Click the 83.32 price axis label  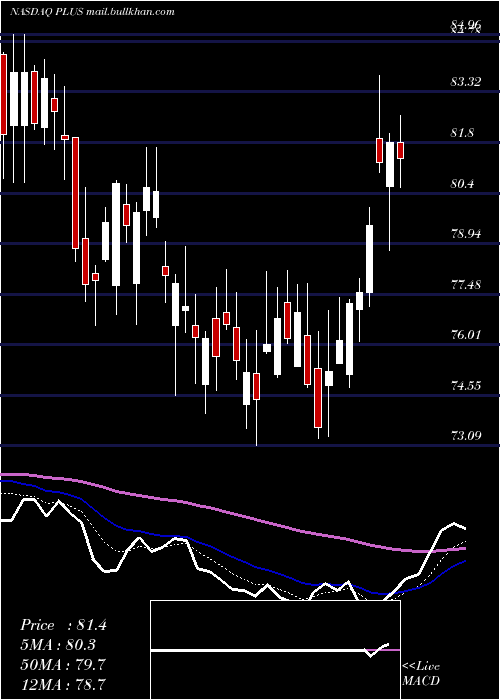466,82
